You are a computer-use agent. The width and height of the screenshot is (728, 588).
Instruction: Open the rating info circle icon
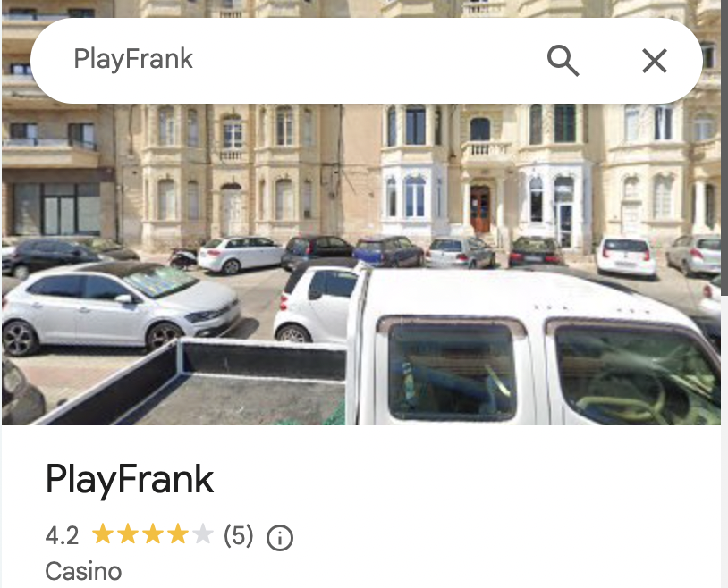280,538
